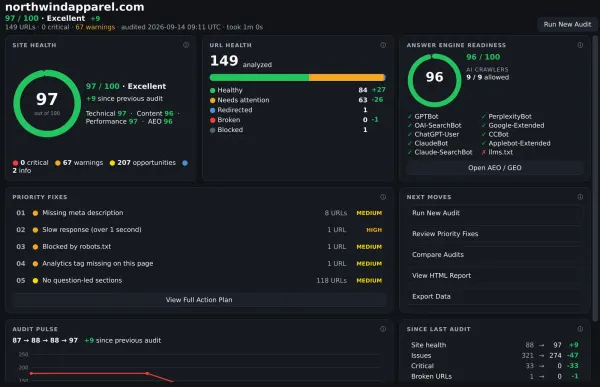
Task: Click the Broken row label
Action: coord(229,120)
